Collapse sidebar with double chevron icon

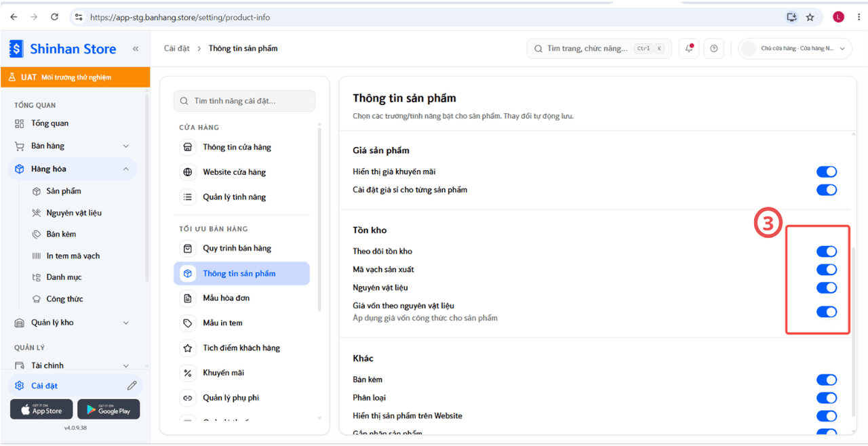pyautogui.click(x=136, y=49)
